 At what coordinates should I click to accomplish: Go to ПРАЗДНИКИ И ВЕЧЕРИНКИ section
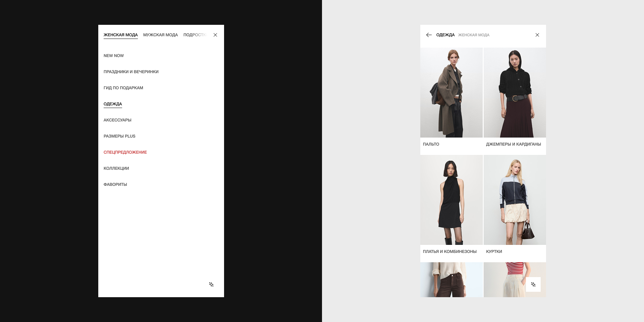(131, 72)
